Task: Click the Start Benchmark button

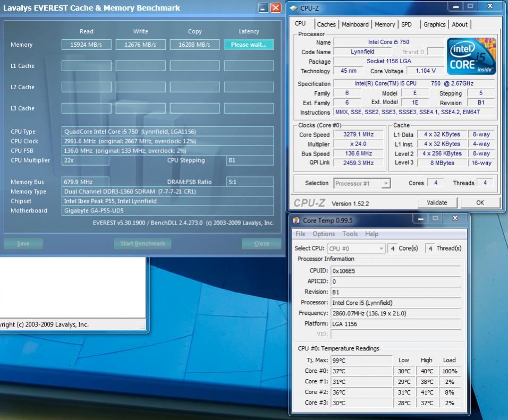Action: point(142,244)
